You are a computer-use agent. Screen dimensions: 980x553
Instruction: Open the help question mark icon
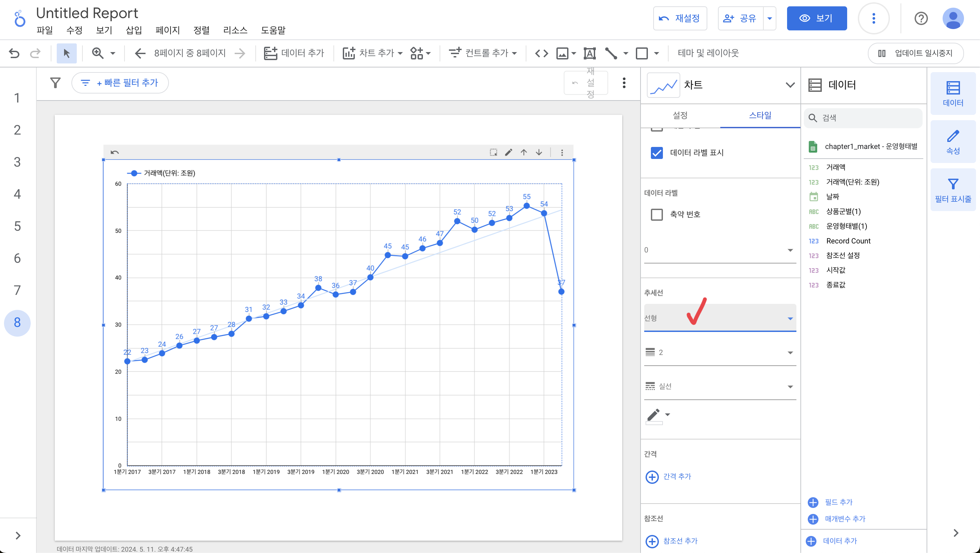(x=921, y=18)
